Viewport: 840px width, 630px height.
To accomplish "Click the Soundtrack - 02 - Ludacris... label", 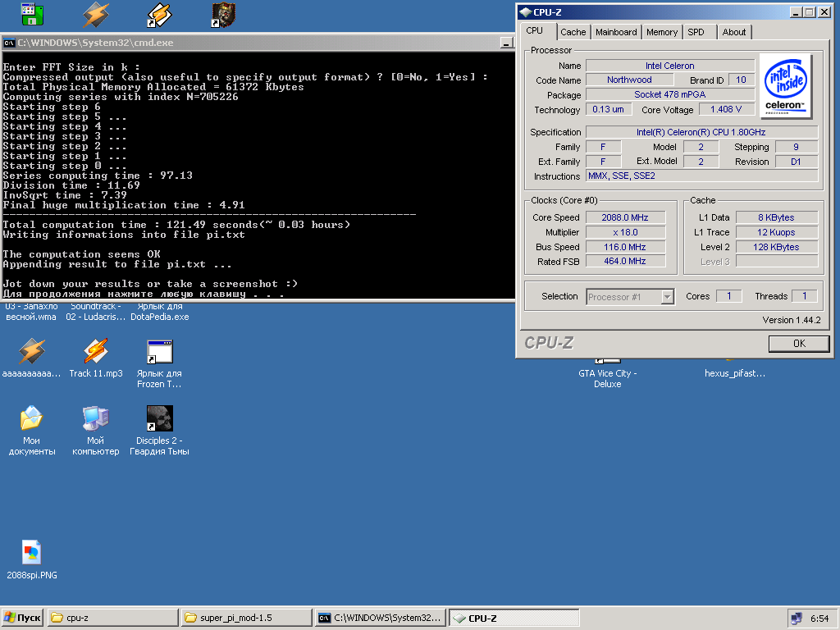I will 96,311.
